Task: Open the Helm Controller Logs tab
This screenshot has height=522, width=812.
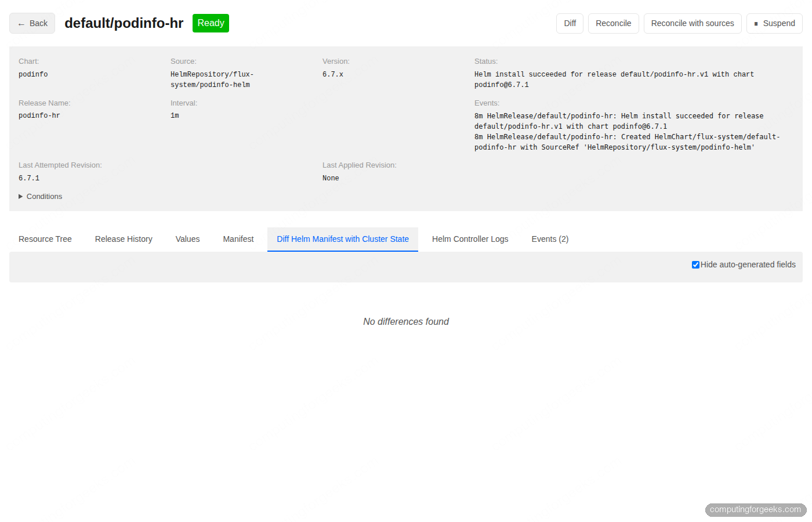Action: click(470, 239)
